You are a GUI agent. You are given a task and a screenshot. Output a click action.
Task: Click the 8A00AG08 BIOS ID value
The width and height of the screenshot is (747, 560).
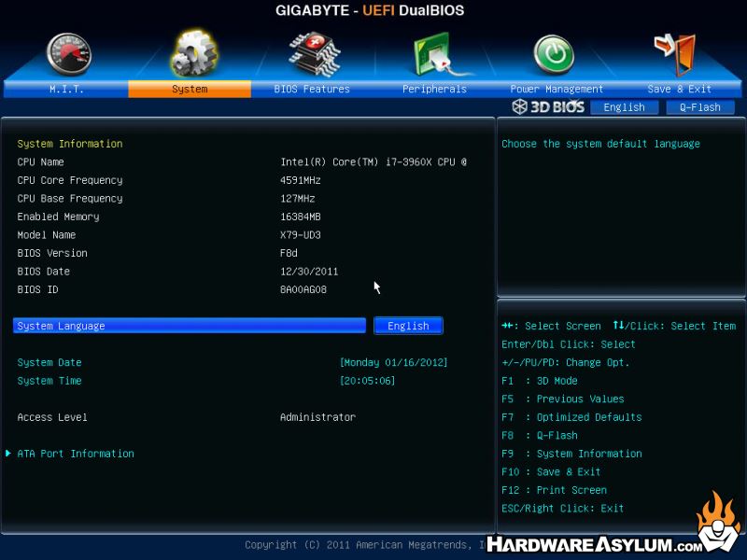tap(303, 289)
